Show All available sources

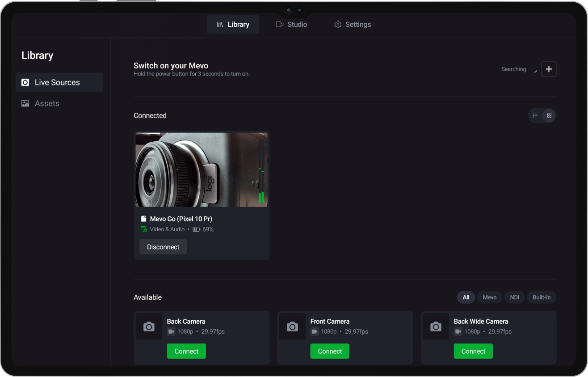coord(466,297)
